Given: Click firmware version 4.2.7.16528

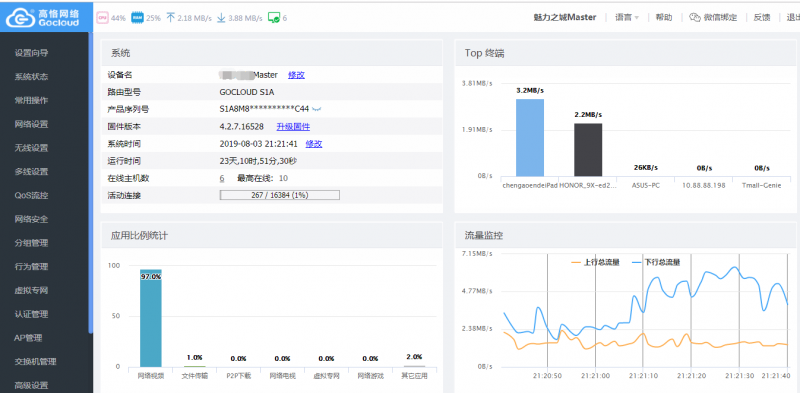Looking at the screenshot, I should [x=241, y=127].
